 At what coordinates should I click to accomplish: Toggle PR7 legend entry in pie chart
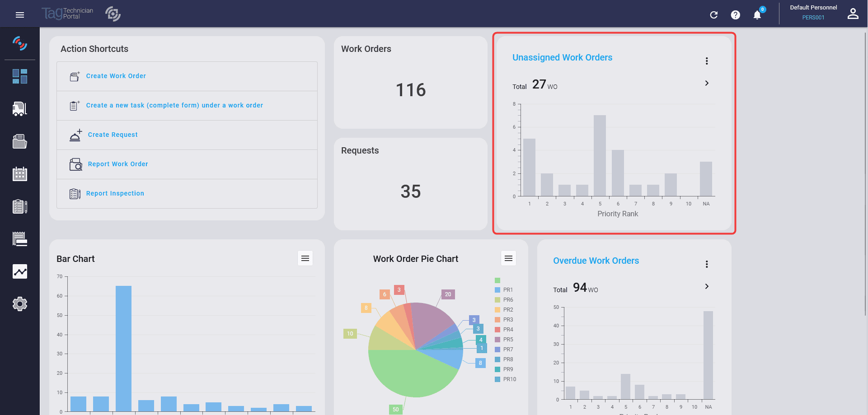point(504,350)
